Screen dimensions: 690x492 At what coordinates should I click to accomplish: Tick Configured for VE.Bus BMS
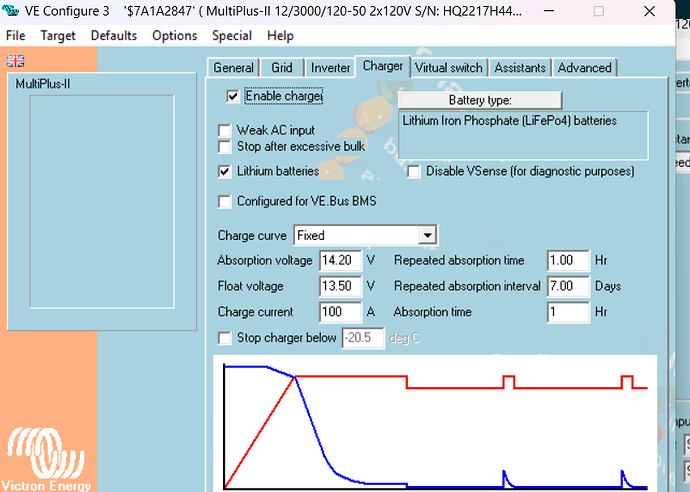coord(224,202)
